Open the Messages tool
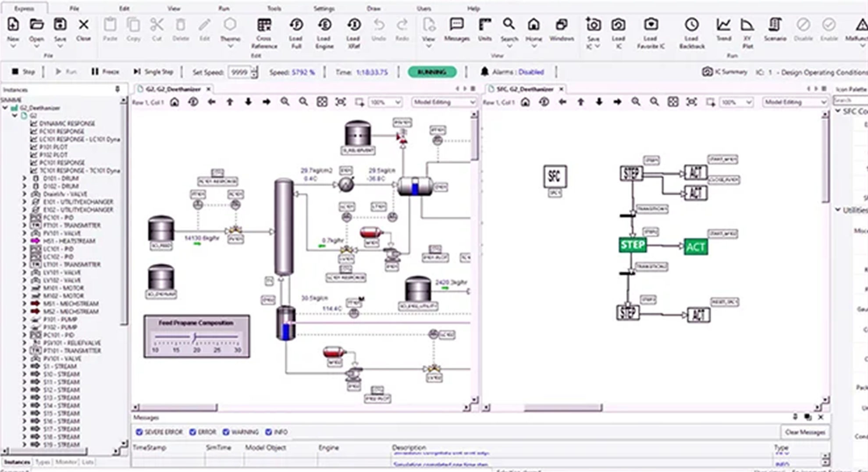 coord(456,25)
